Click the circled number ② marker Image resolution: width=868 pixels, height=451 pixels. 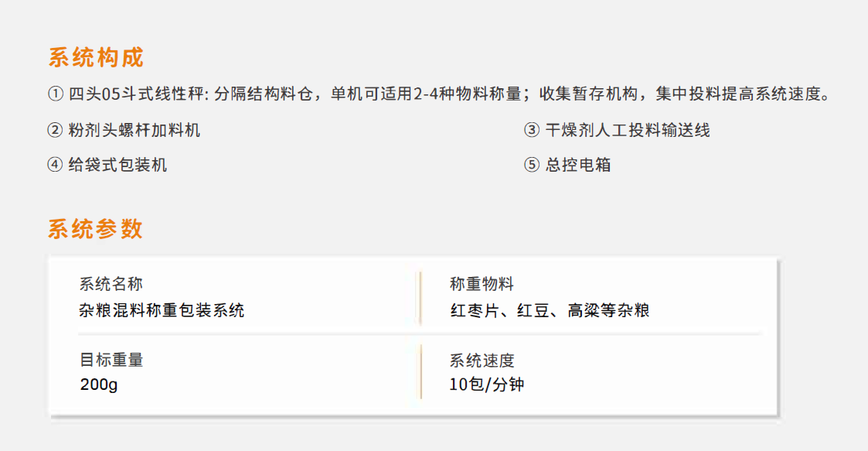[55, 130]
